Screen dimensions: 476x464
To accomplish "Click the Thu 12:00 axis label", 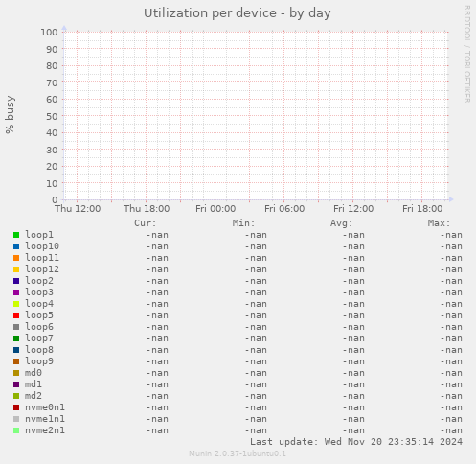I will [x=78, y=209].
